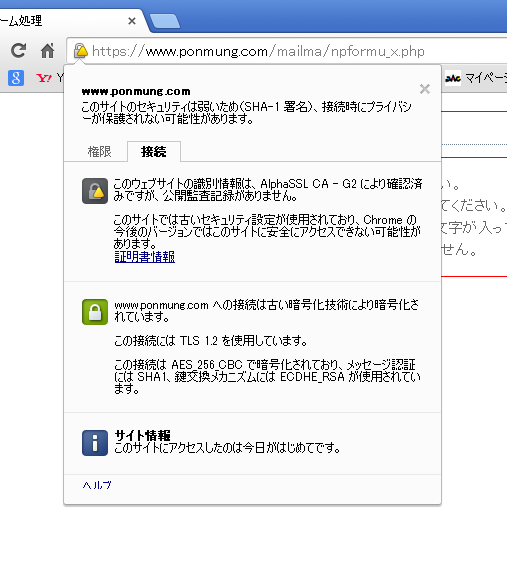507x565 pixels.
Task: Click www.ponmung.com heading in popup
Action: click(x=136, y=92)
